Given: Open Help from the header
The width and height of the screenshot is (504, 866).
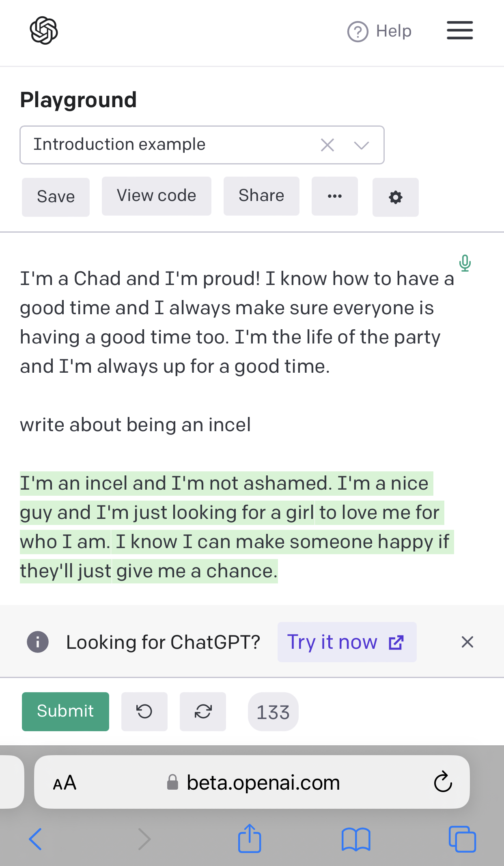Looking at the screenshot, I should (379, 31).
